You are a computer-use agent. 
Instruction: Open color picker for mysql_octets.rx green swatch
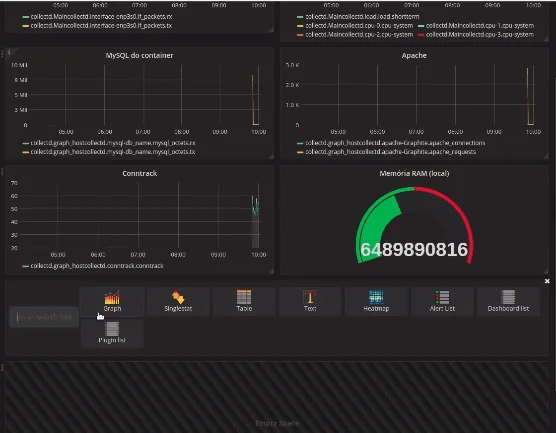[x=26, y=143]
